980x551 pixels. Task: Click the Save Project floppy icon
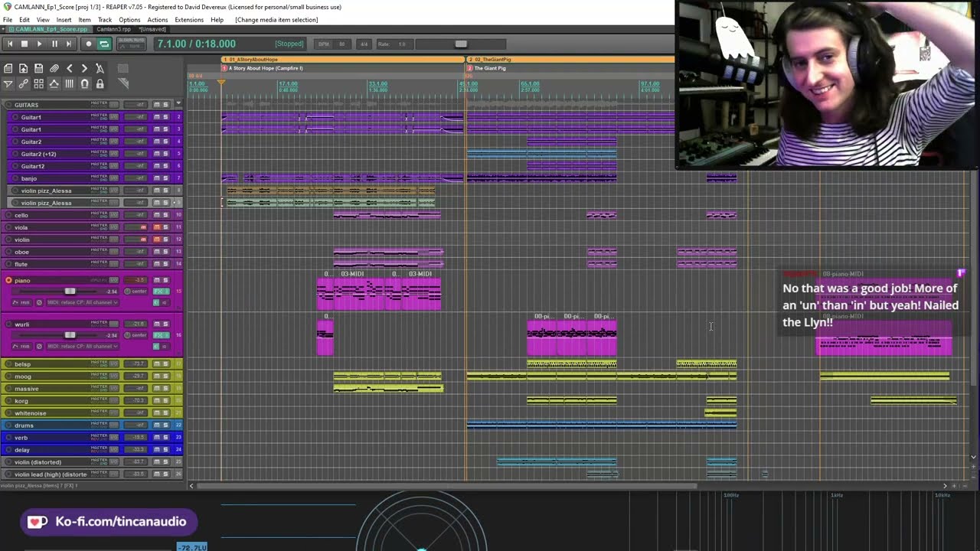point(39,69)
